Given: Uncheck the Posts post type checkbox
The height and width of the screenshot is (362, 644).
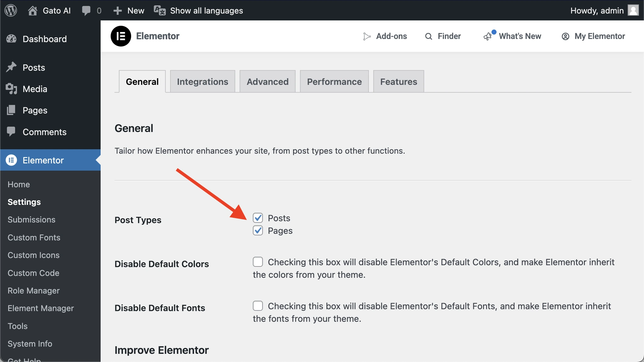Looking at the screenshot, I should click(258, 218).
